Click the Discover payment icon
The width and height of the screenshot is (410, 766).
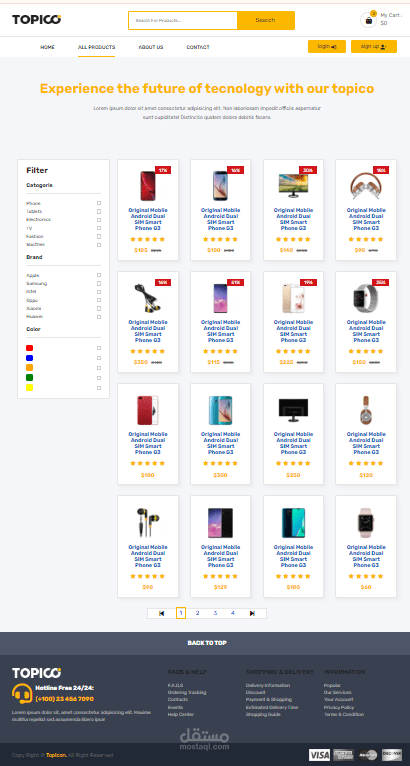pyautogui.click(x=392, y=755)
